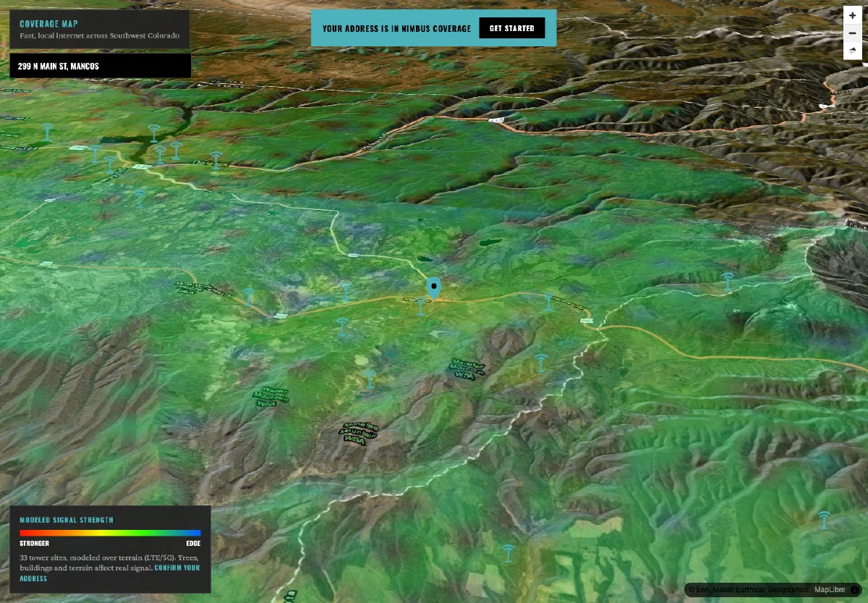Select the tower icon above the MapLibre attribution

pos(824,519)
